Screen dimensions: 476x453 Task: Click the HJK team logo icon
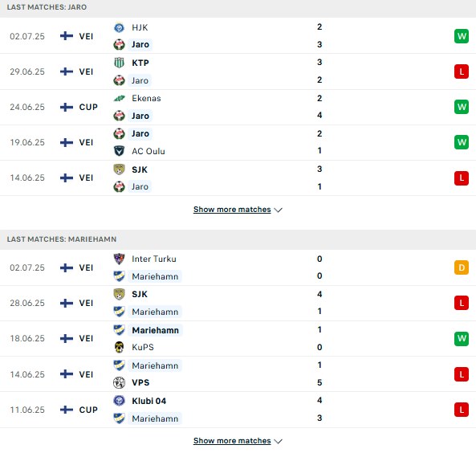(119, 27)
